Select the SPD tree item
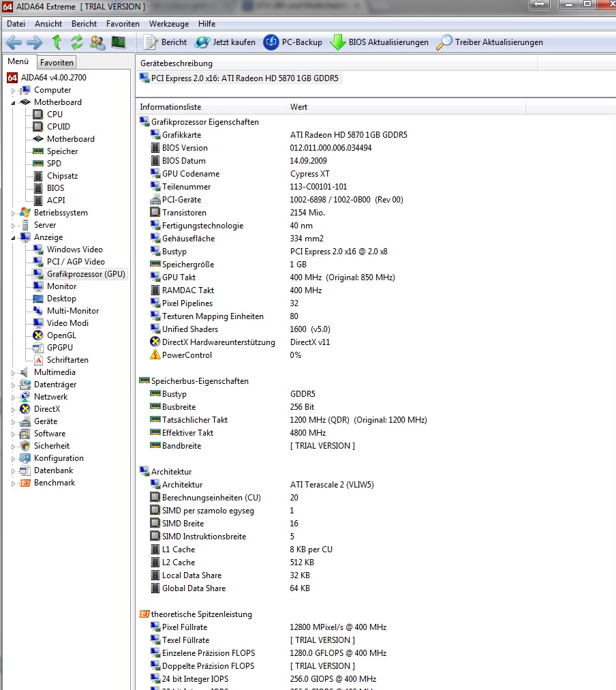Viewport: 616px width, 690px height. pyautogui.click(x=54, y=164)
